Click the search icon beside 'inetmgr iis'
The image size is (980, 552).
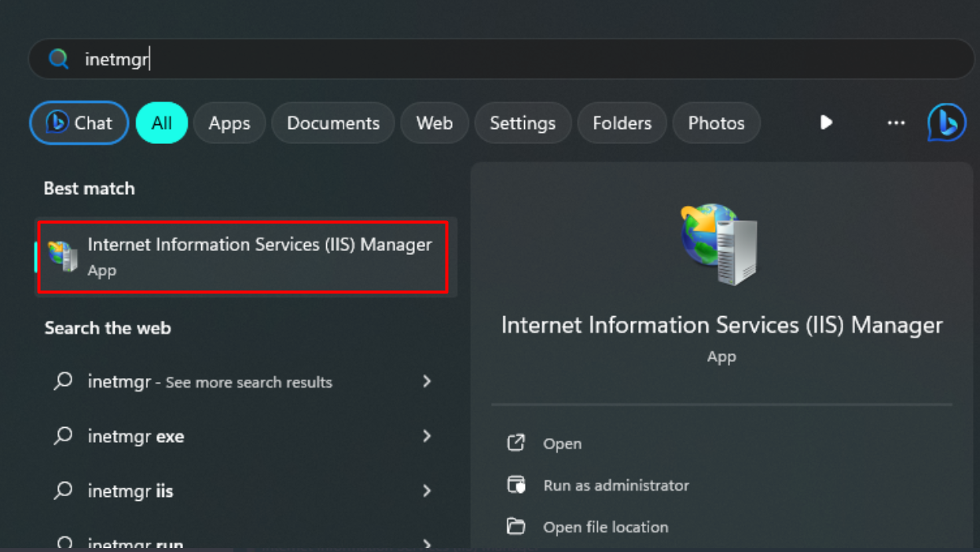point(63,491)
